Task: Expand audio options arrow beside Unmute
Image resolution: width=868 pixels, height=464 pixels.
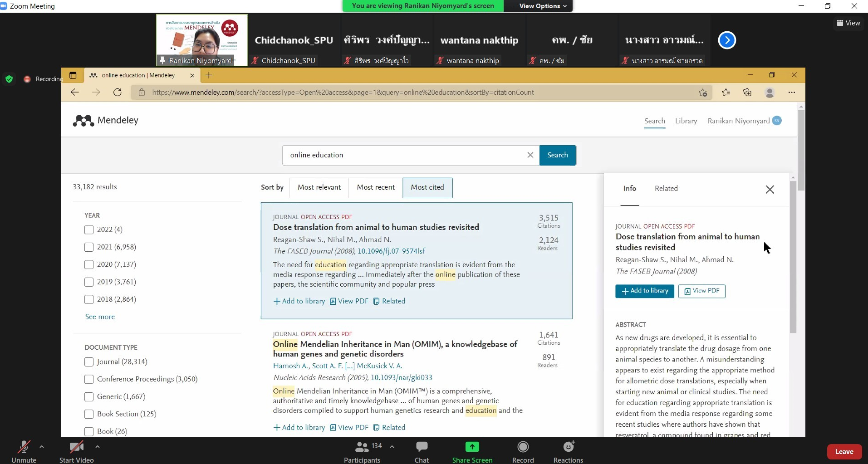Action: pyautogui.click(x=42, y=447)
